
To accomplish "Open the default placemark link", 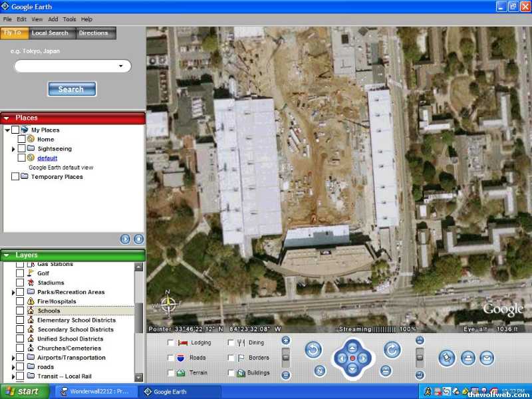I will click(47, 158).
